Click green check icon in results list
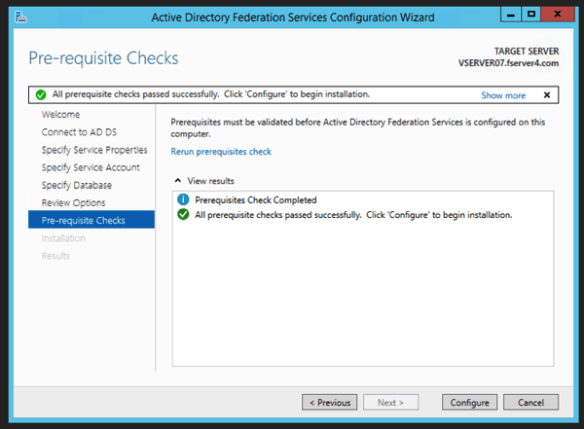Screen dimensions: 584x429 pyautogui.click(x=183, y=215)
